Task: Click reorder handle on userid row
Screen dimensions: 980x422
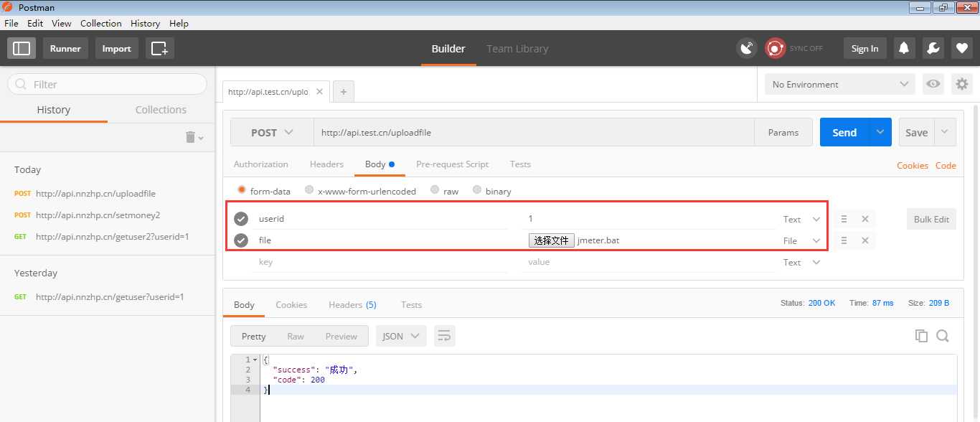Action: (844, 219)
